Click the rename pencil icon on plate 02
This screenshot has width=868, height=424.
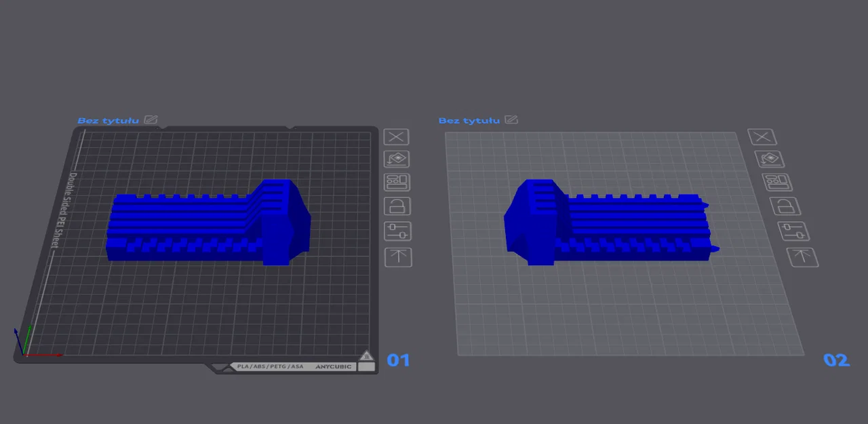coord(511,120)
